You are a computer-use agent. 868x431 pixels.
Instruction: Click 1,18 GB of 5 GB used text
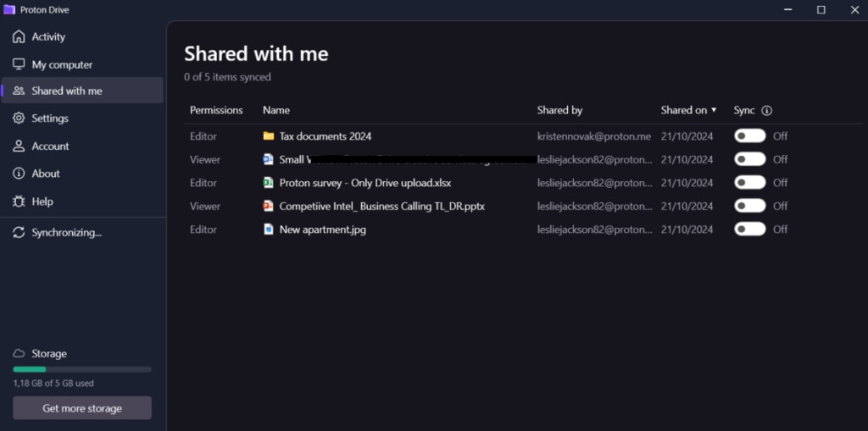(x=53, y=383)
